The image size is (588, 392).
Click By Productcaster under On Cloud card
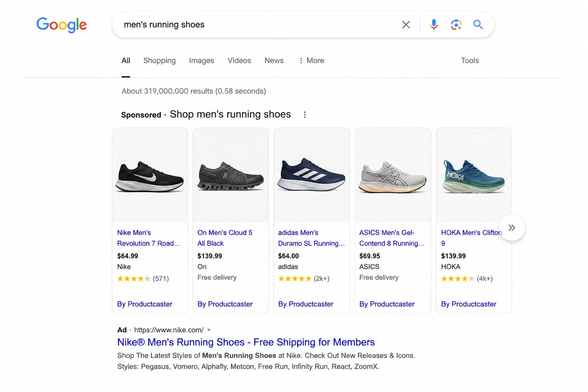tap(225, 304)
